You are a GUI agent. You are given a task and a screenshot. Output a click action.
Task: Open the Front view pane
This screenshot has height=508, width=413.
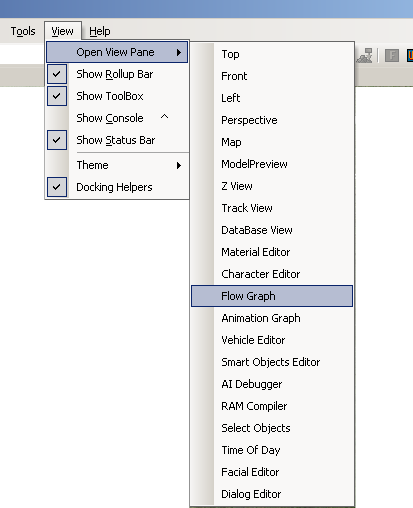click(x=272, y=76)
